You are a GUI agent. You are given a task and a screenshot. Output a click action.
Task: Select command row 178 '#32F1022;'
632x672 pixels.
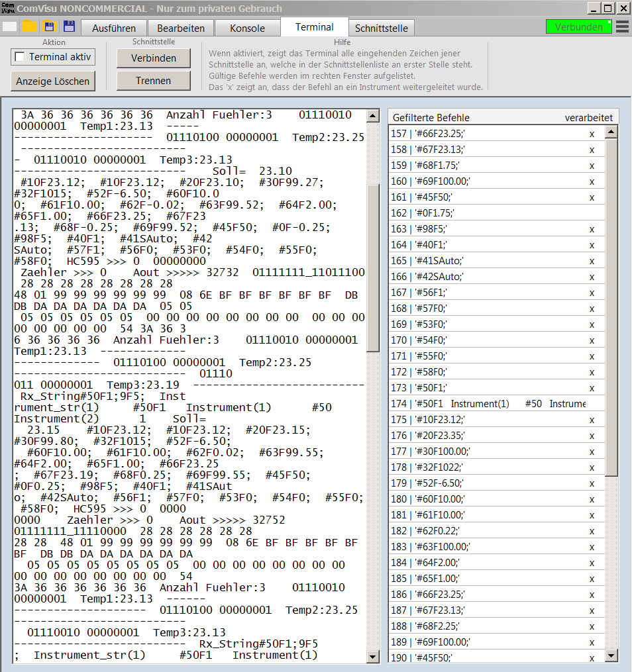(496, 467)
